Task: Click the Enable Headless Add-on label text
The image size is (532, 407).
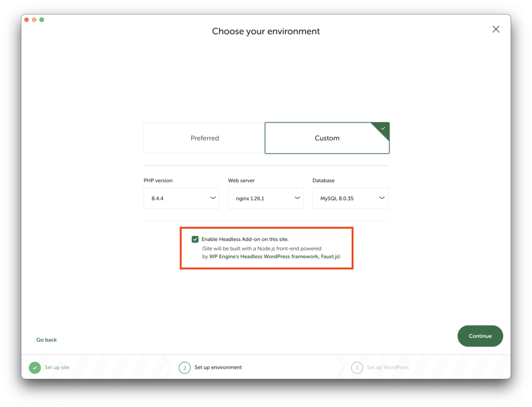Action: 245,239
